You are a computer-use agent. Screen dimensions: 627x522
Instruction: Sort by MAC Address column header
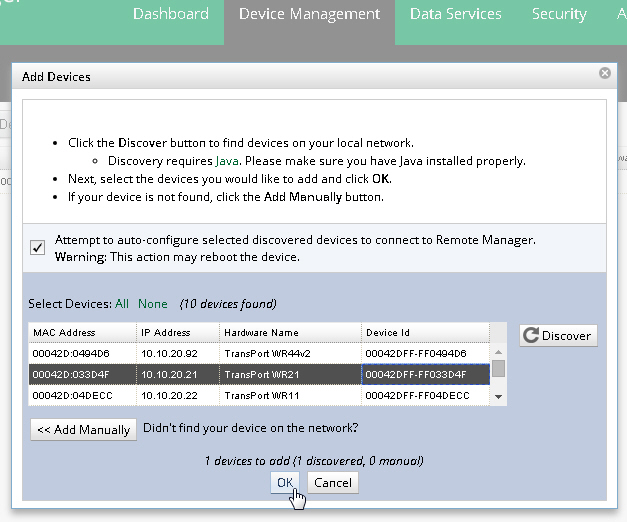pyautogui.click(x=80, y=332)
